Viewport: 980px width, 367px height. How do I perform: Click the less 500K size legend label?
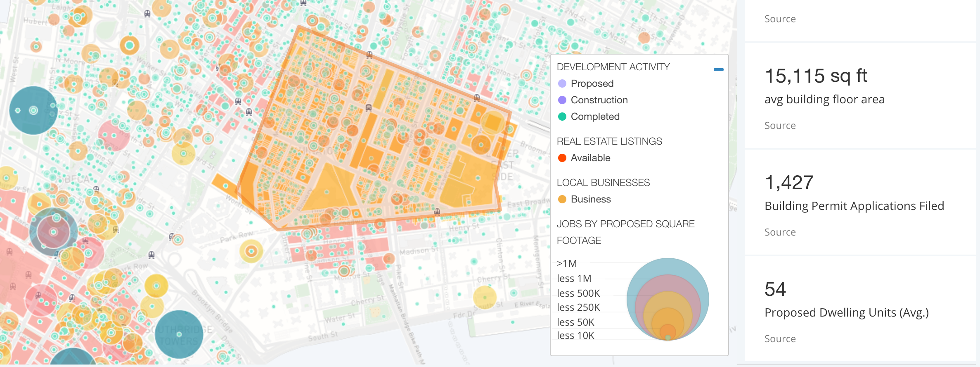click(x=578, y=293)
